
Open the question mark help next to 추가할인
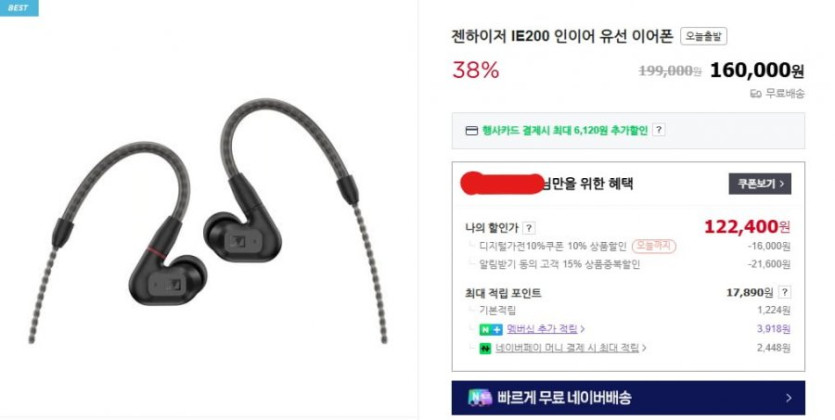659,130
